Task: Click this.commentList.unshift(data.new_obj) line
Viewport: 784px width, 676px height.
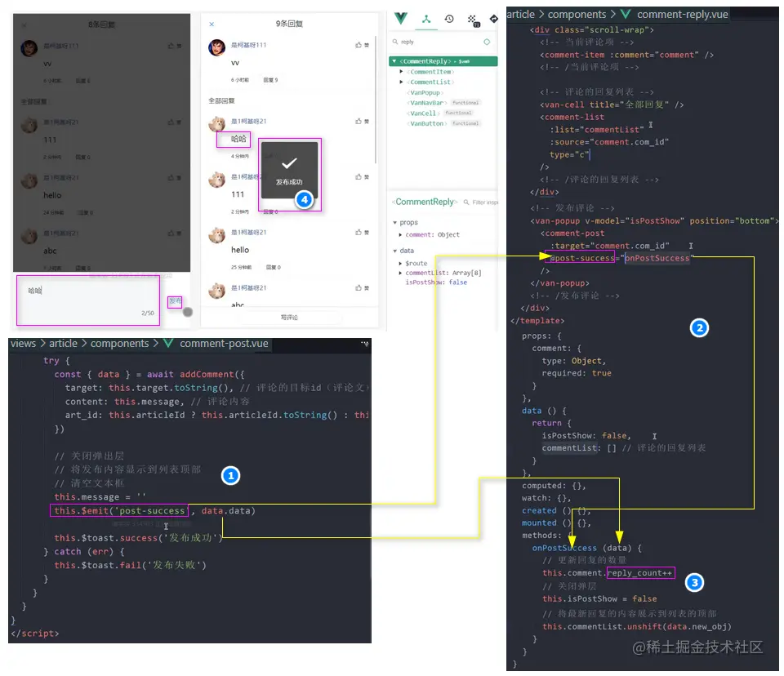Action: [636, 627]
